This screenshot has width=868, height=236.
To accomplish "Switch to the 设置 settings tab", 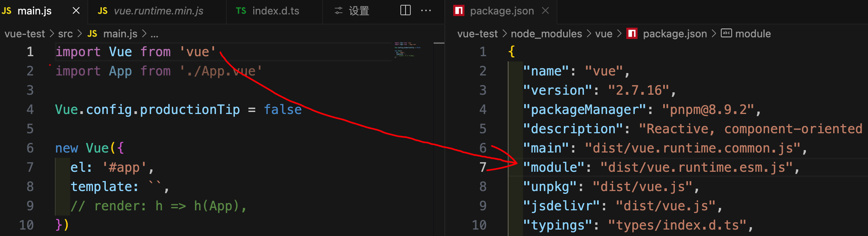I will [x=359, y=11].
